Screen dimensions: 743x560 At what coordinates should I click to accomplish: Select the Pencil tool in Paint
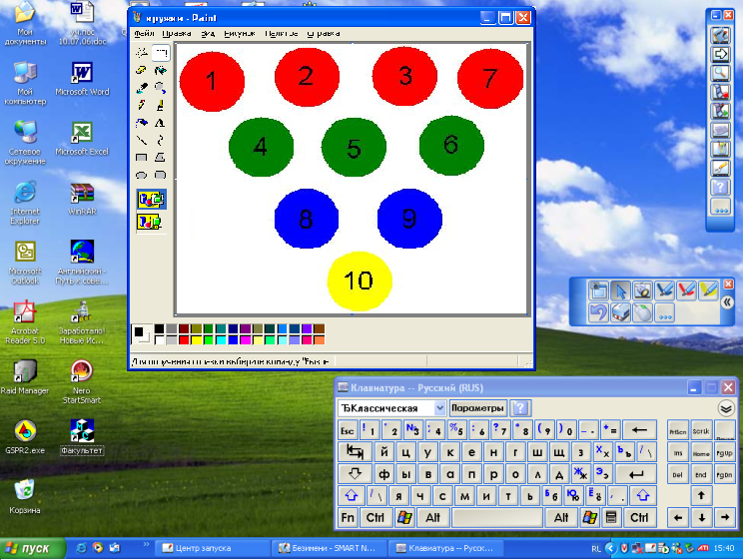[x=141, y=105]
